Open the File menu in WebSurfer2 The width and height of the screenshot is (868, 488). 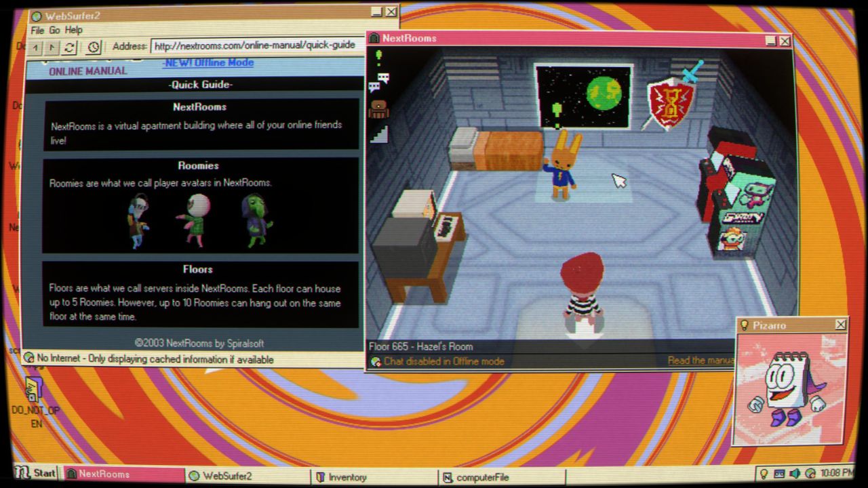pos(37,30)
